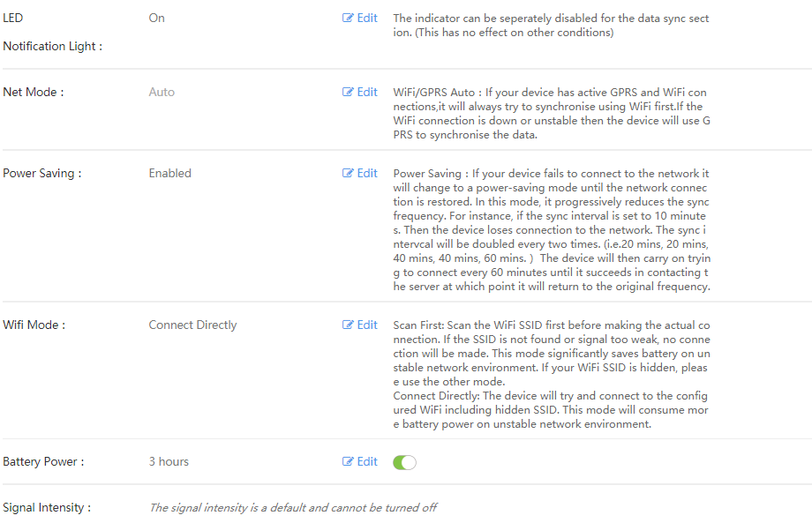
Task: Click pencil icon in Net Mode row
Action: coord(348,92)
